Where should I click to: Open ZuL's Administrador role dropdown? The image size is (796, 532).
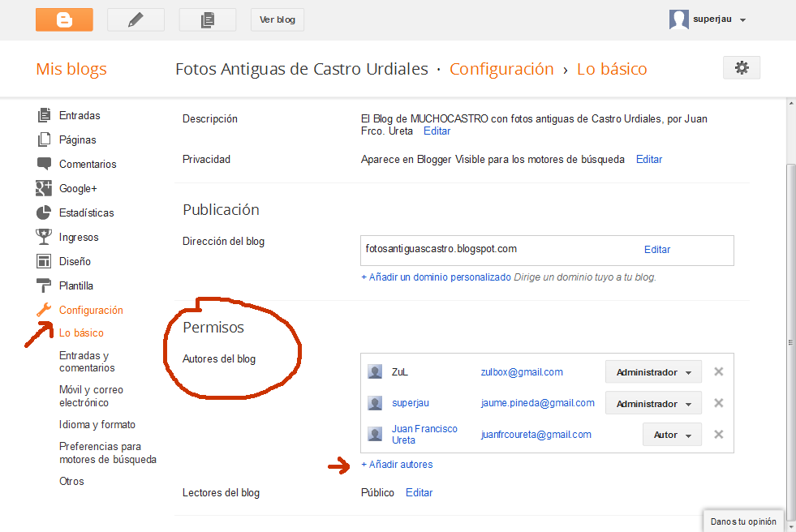point(653,372)
